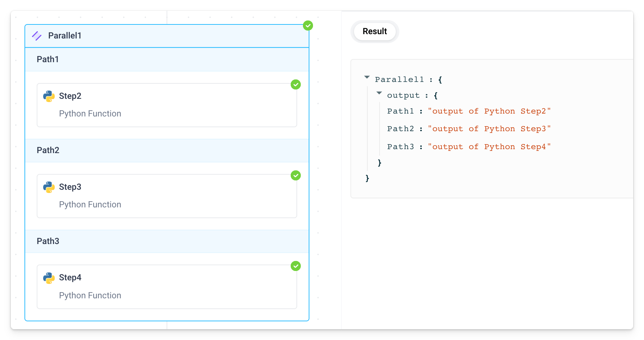This screenshot has height=340, width=644.
Task: Collapse the Parallel1 node in Result tree
Action: coord(367,77)
